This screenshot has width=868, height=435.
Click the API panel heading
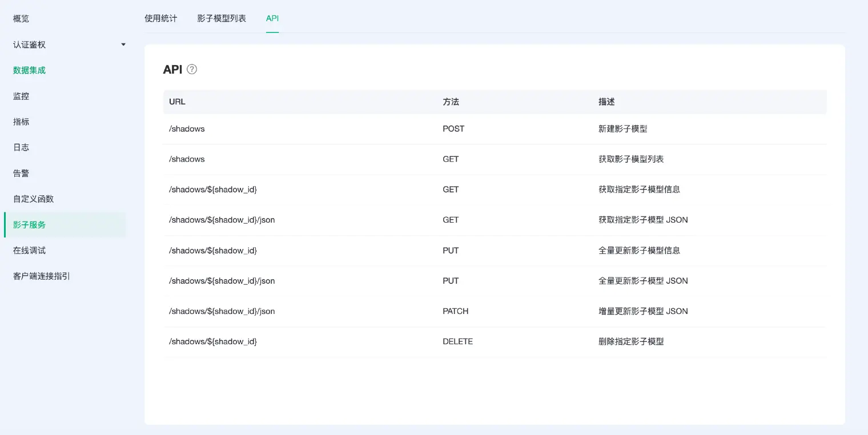(172, 70)
